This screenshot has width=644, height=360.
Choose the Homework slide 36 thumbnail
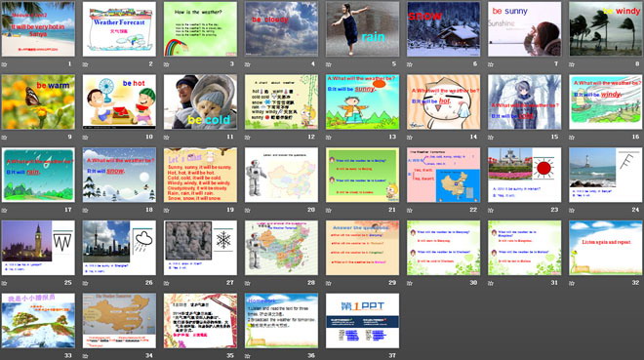point(281,321)
